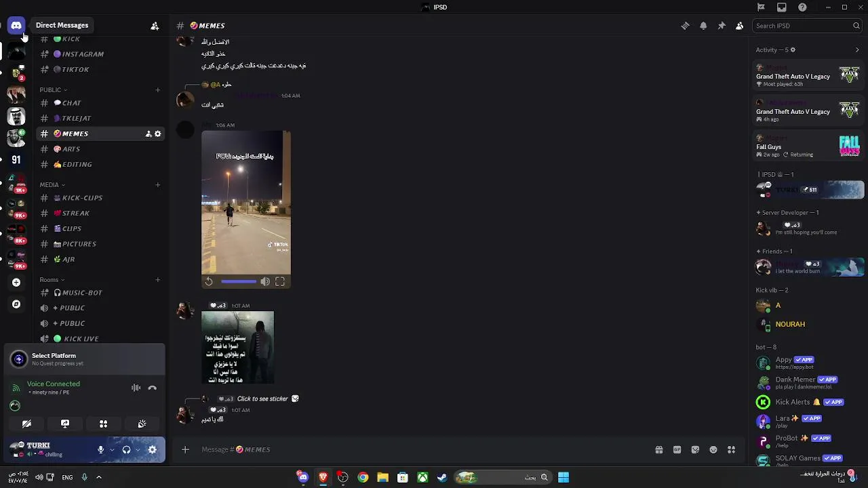Screen dimensions: 868x488
Task: Open notification settings bell icon
Action: [x=703, y=26]
